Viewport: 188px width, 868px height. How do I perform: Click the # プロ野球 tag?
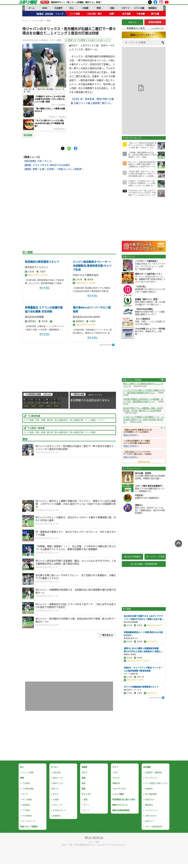pos(80,40)
